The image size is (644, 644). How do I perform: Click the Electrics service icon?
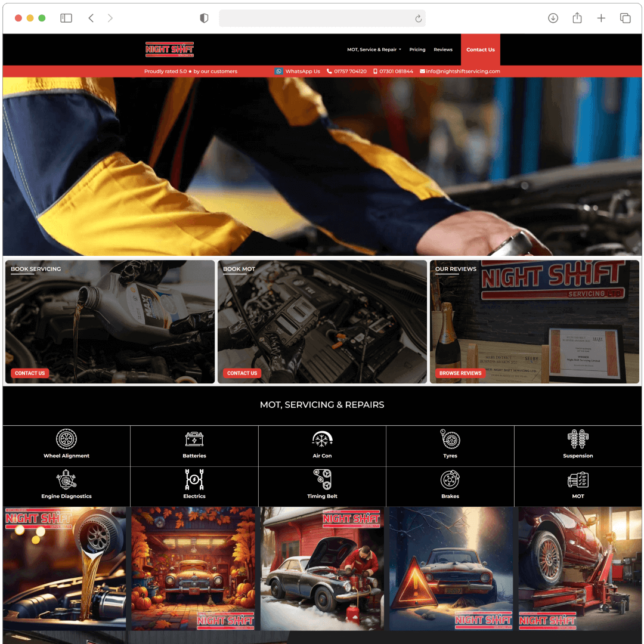pos(194,479)
